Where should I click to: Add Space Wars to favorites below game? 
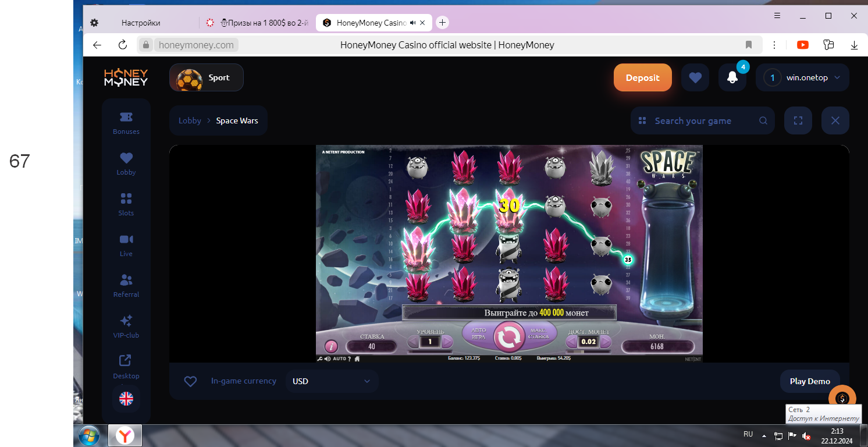point(190,381)
